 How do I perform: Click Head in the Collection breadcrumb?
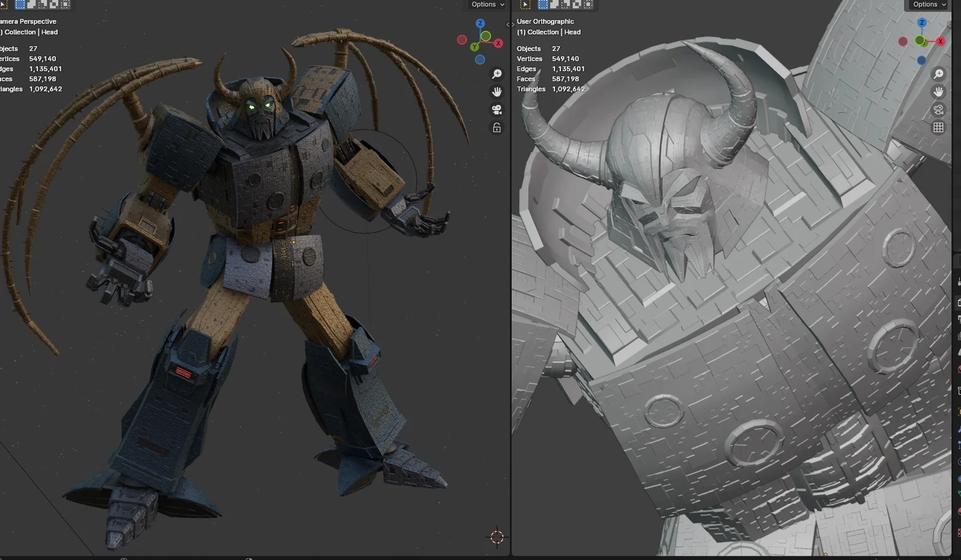pos(50,32)
